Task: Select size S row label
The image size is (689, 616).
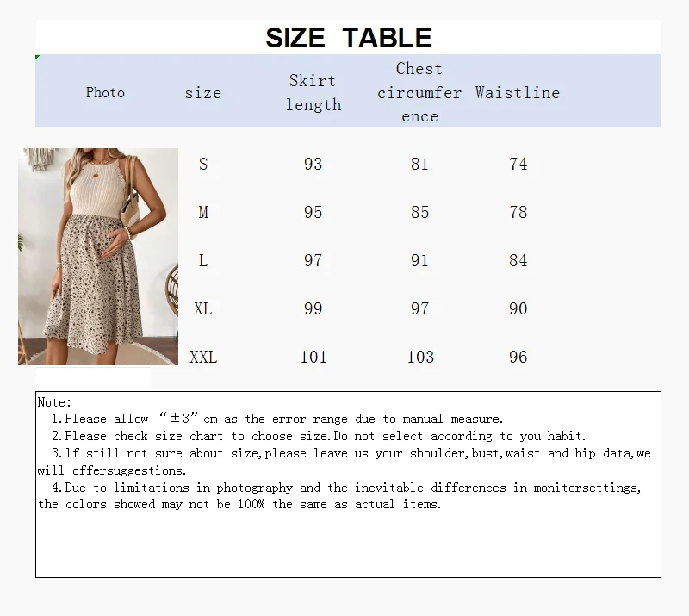Action: tap(203, 164)
